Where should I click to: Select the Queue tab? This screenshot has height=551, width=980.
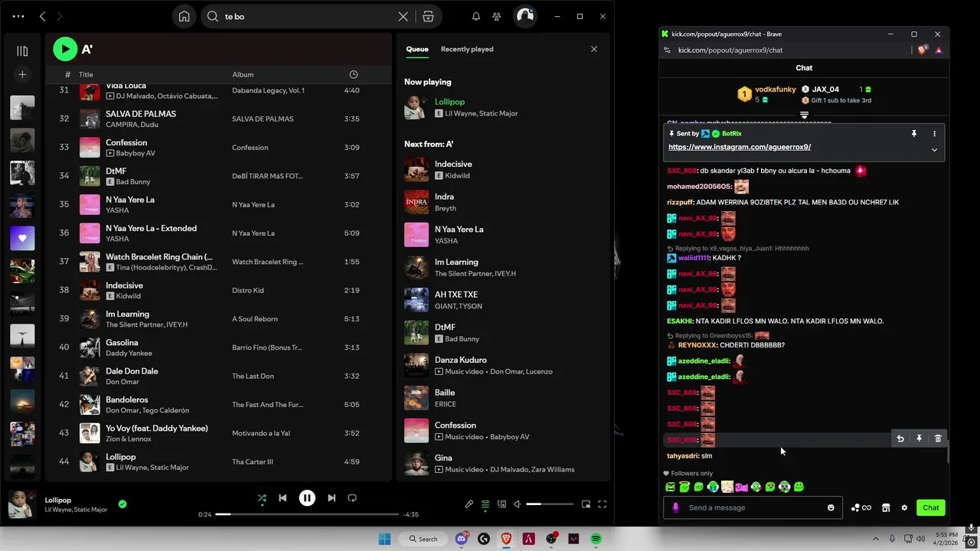click(x=417, y=49)
